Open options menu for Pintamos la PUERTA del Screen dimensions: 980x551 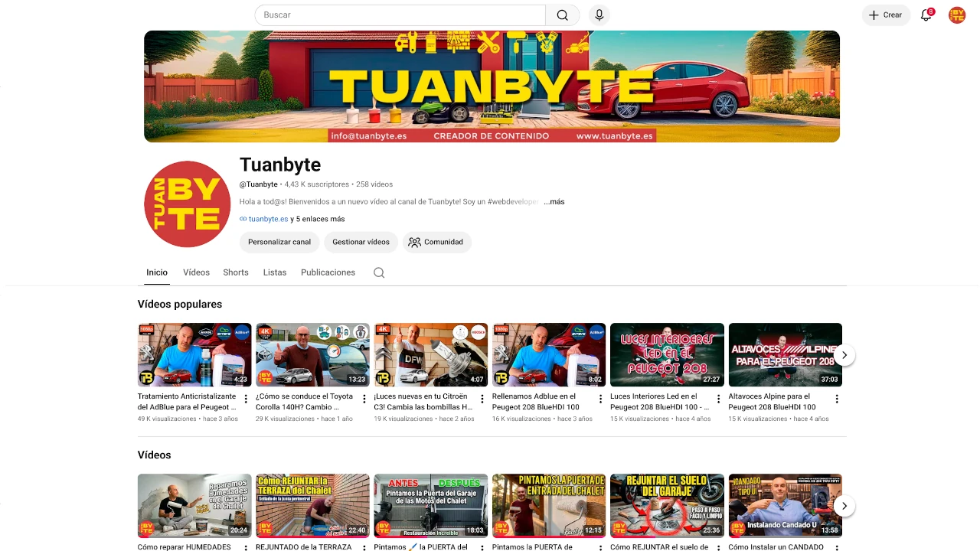pos(482,548)
